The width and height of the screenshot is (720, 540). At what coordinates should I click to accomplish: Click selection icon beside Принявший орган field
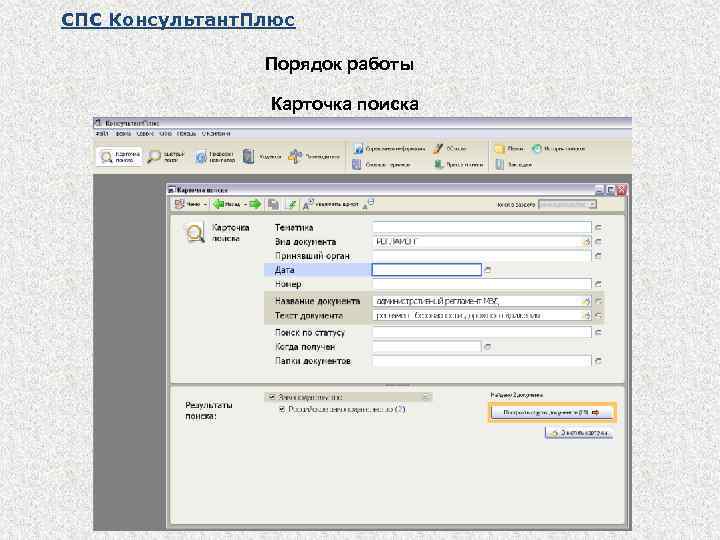(598, 256)
